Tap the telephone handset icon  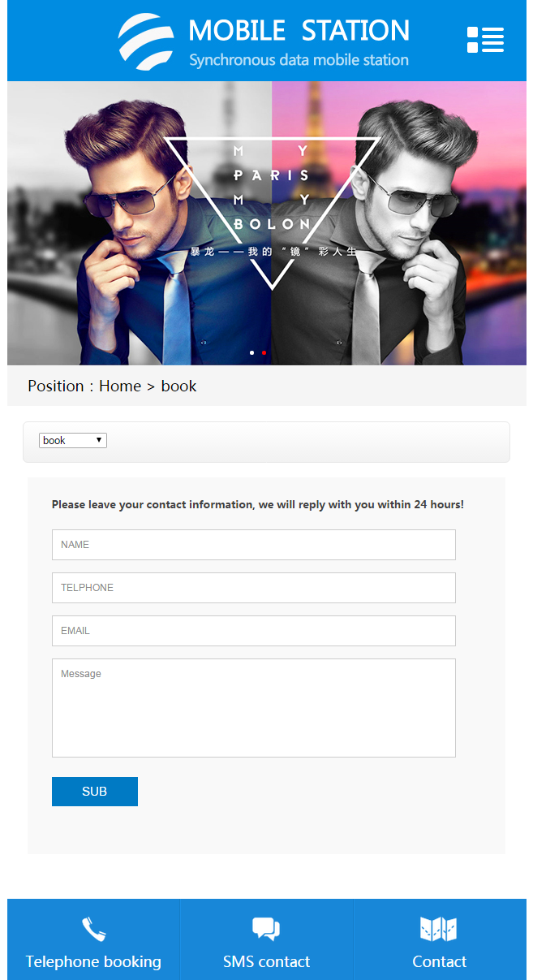93,929
